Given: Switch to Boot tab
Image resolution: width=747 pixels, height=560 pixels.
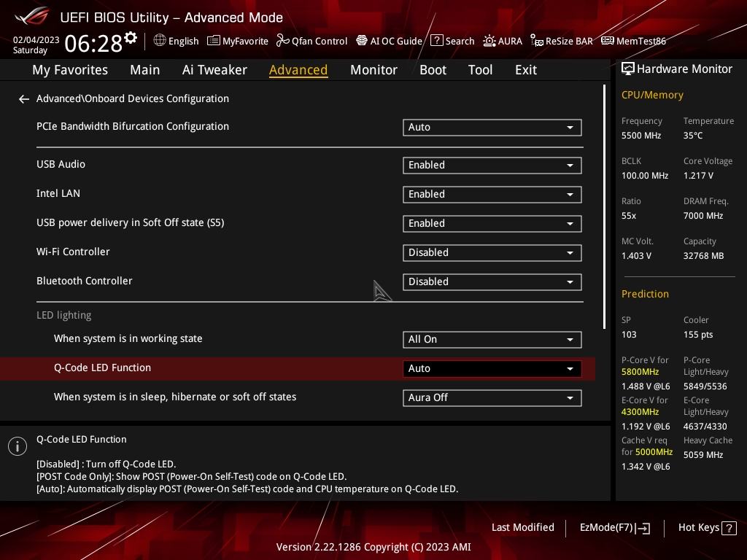Looking at the screenshot, I should [433, 70].
